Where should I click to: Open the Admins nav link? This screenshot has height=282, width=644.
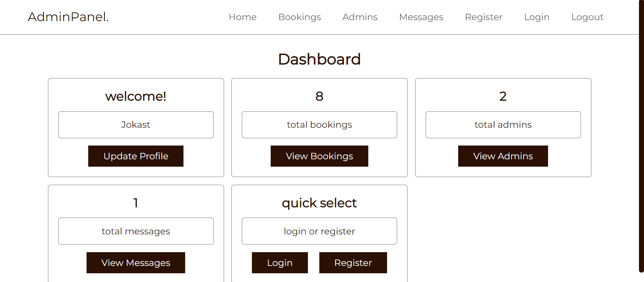point(360,17)
